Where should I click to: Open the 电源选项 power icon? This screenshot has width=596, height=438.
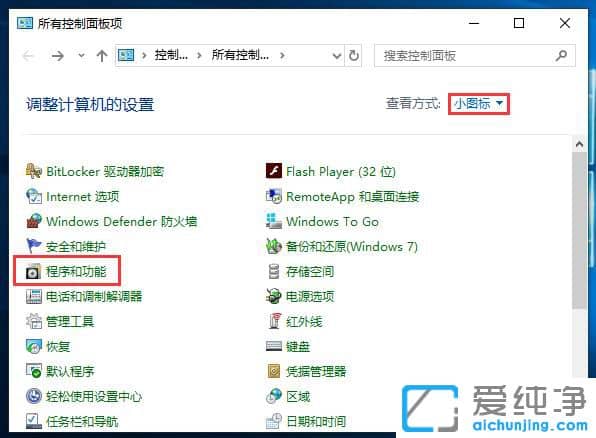click(x=274, y=297)
